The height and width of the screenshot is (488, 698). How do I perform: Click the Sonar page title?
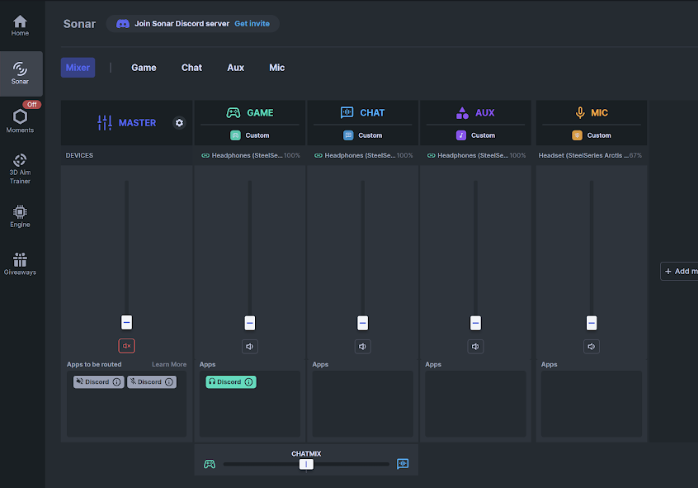click(x=79, y=24)
